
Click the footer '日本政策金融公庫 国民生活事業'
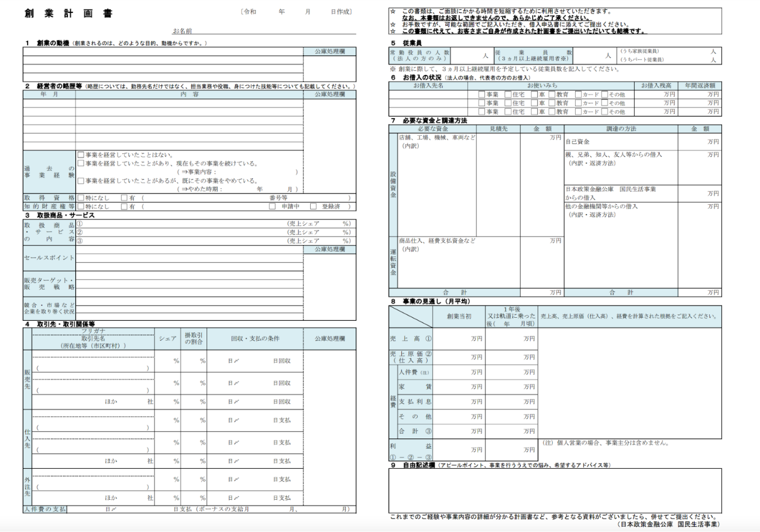click(x=668, y=525)
